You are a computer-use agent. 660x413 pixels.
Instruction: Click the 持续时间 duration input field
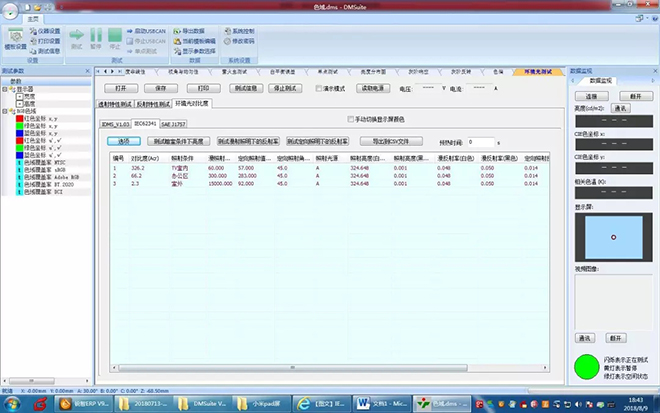click(x=479, y=141)
